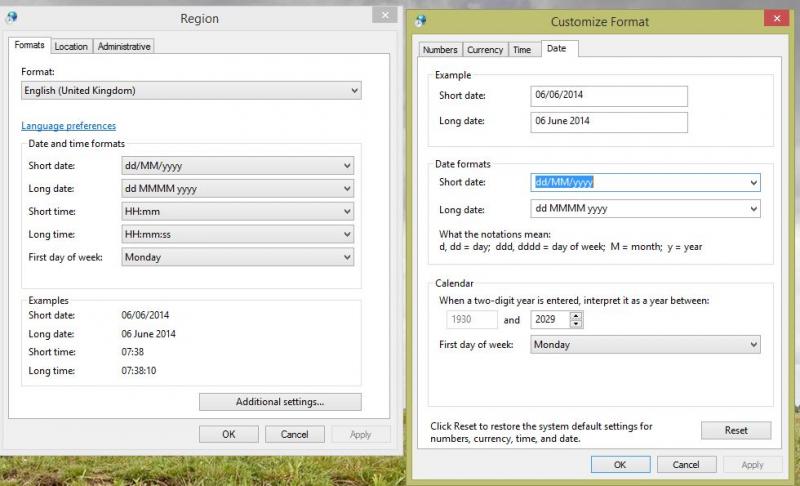Switch to the Administrative tab
Screen dimensions: 800x486
coord(124,46)
